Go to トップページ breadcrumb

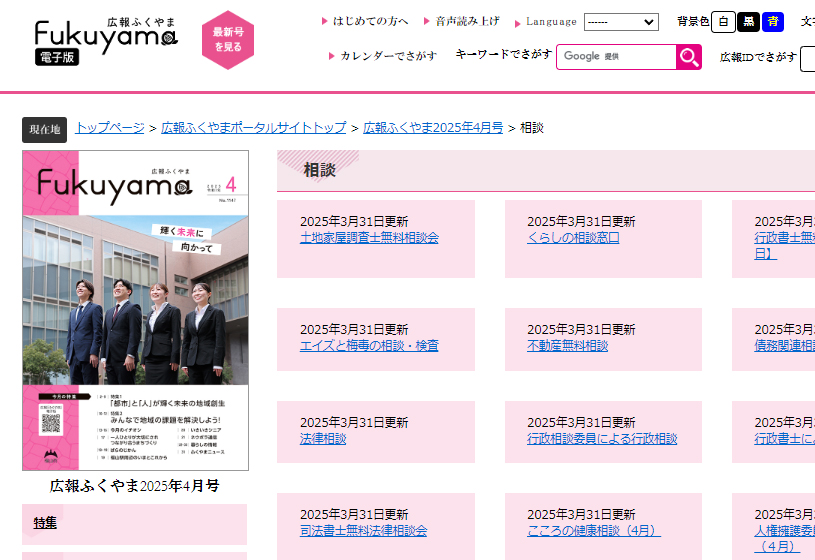110,127
